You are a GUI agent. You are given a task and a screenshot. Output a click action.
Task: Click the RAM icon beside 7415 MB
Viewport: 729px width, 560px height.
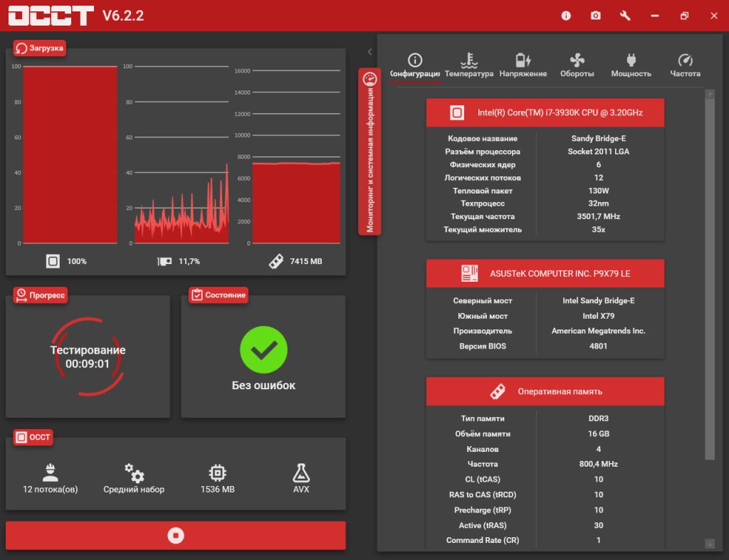[x=276, y=261]
